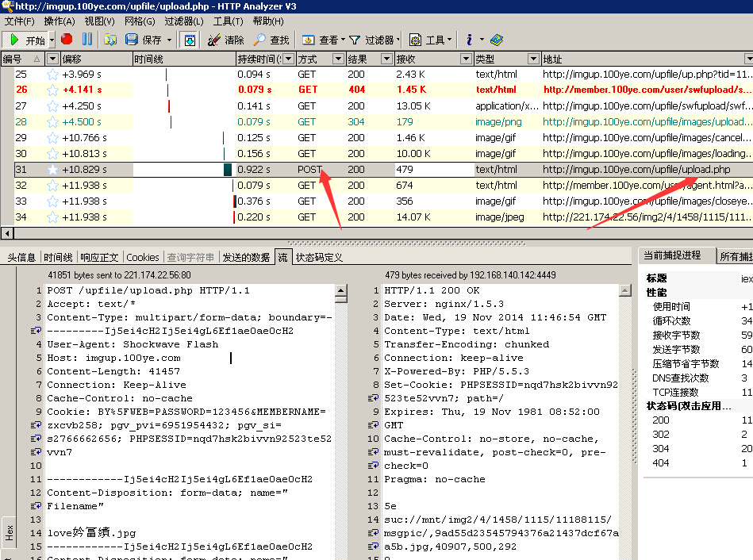
Task: Open the 方式 column filter dropdown
Action: point(338,59)
